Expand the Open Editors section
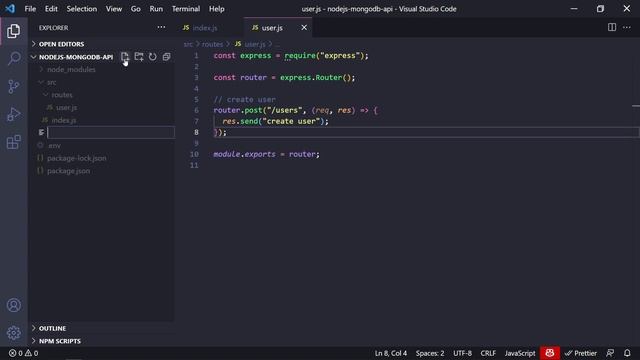 pyautogui.click(x=61, y=44)
